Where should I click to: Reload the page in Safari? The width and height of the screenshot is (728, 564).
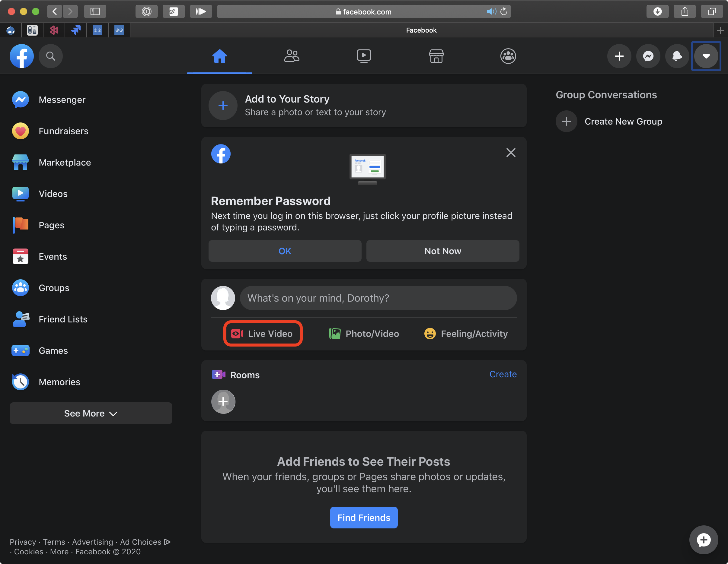pyautogui.click(x=504, y=12)
